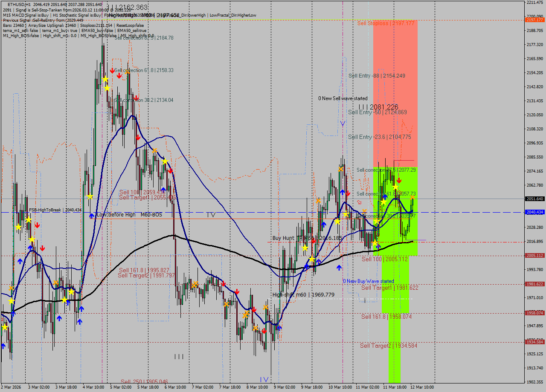Select the blue up arrow near 0 New Buy Wave text
Viewport: 546px width, 392px height.
[x=339, y=267]
